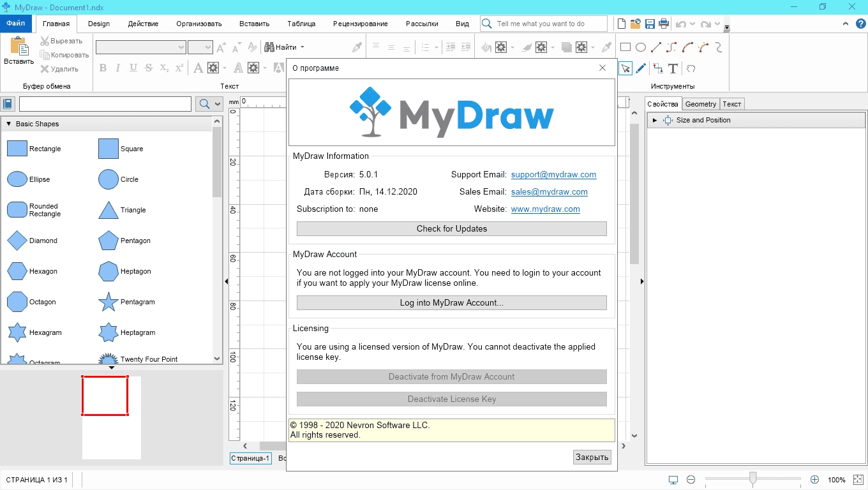Screen dimensions: 868x490
Task: Switch to the Design ribbon tab
Action: pos(99,24)
